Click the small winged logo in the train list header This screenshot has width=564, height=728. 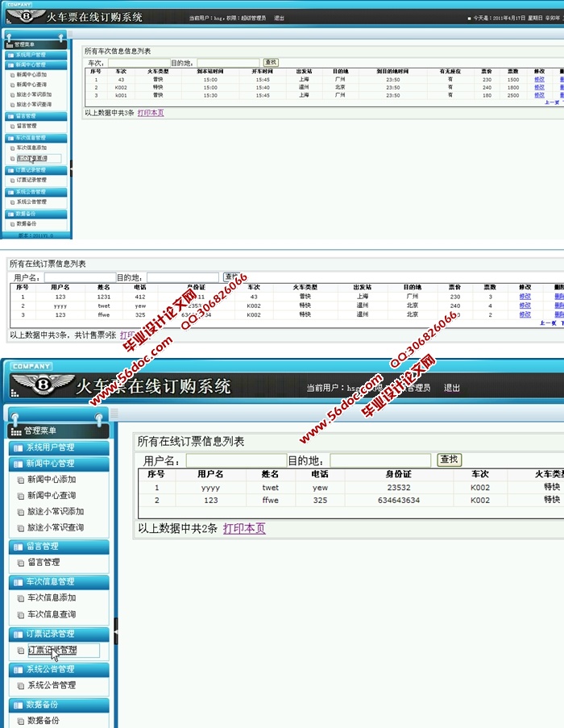coord(26,16)
